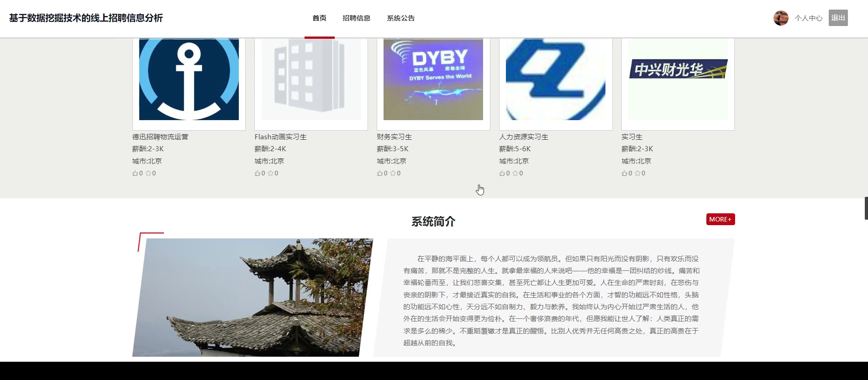868x380 pixels.
Task: Click the 系统简介 heading
Action: click(x=433, y=222)
